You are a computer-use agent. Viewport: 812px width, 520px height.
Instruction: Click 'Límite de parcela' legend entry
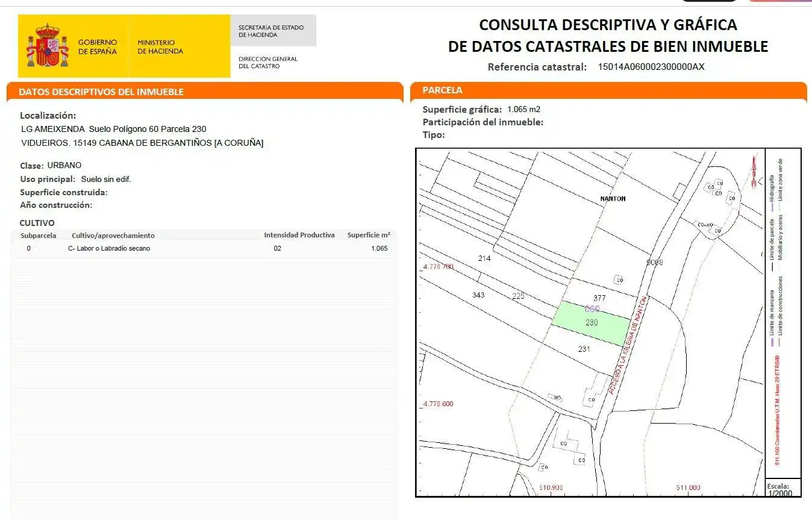[x=772, y=245]
